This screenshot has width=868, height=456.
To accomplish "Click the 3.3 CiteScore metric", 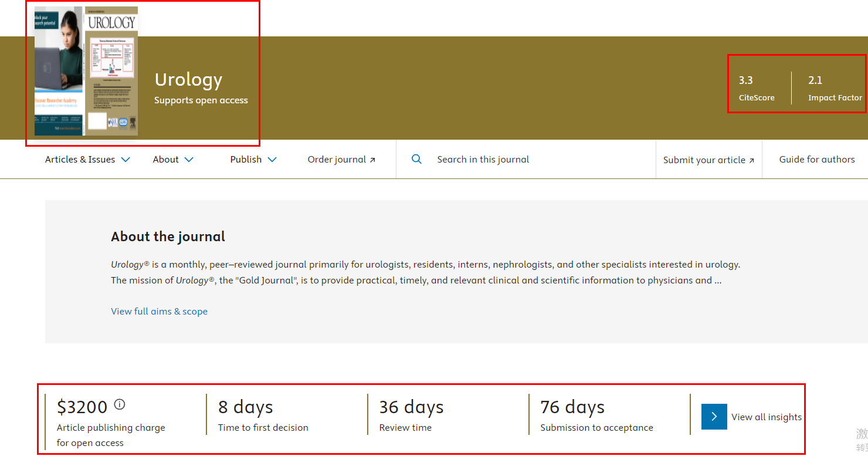I will (x=756, y=88).
